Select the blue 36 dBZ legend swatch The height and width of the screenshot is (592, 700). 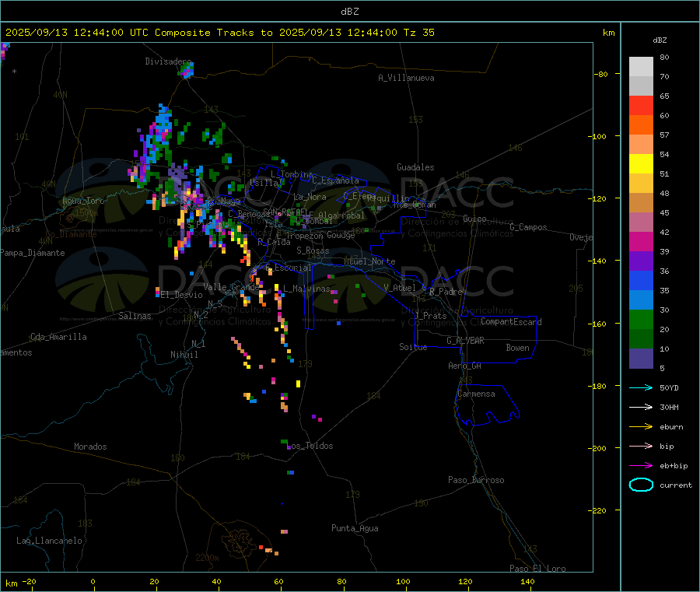(641, 280)
